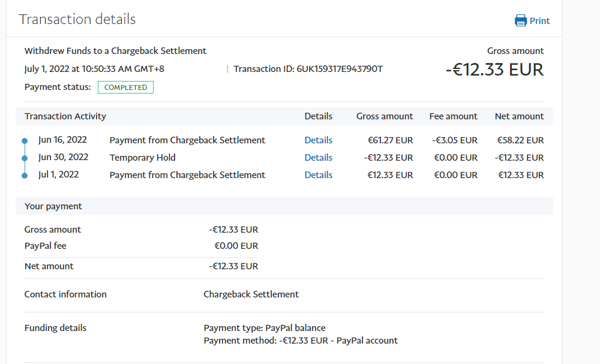Image resolution: width=600 pixels, height=364 pixels.
Task: Click the Temporary Hold activity label
Action: [x=142, y=158]
